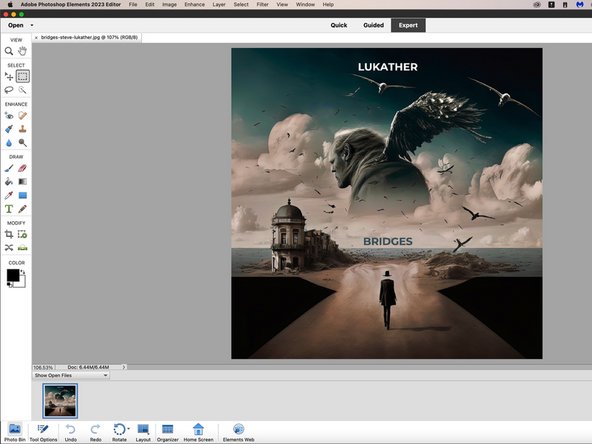Select the Quick Selection tool
The height and width of the screenshot is (444, 592).
click(x=23, y=90)
